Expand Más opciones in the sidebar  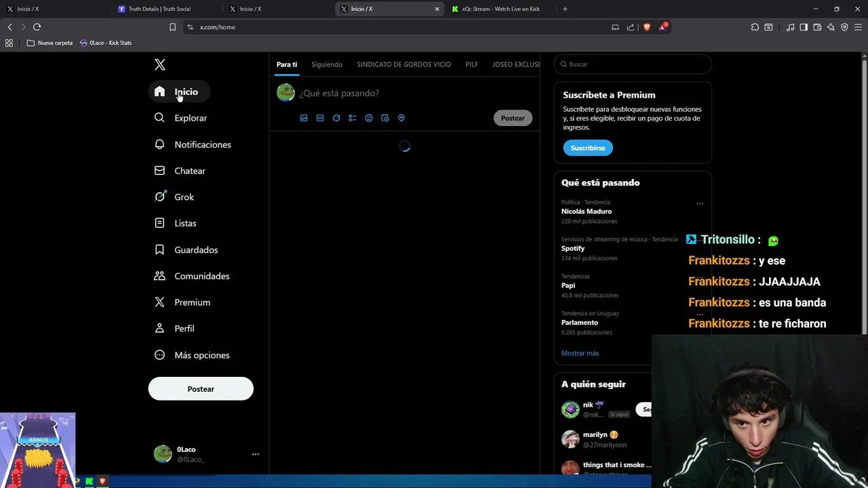tap(192, 355)
